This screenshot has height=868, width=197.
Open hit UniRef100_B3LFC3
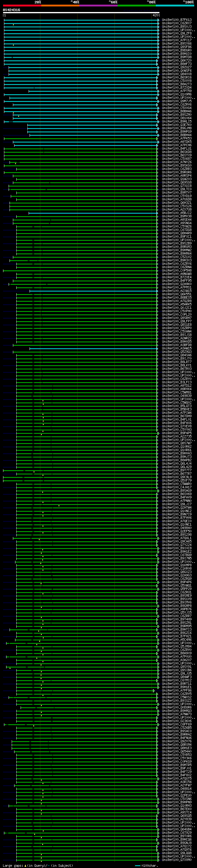(x=177, y=382)
